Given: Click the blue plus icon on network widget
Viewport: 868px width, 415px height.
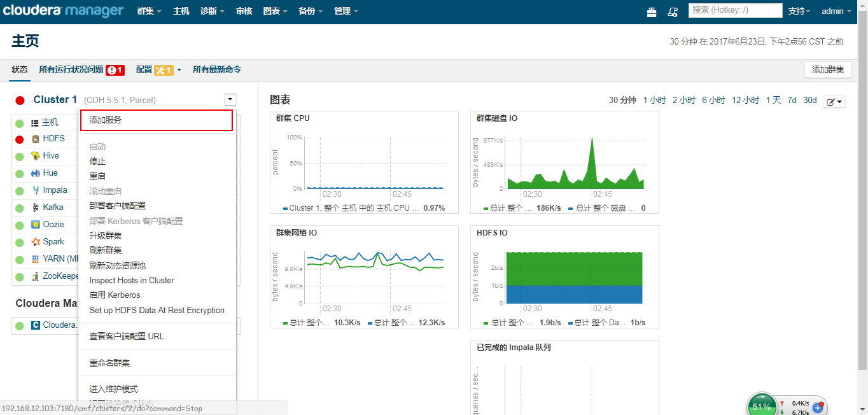Looking at the screenshot, I should tap(818, 407).
